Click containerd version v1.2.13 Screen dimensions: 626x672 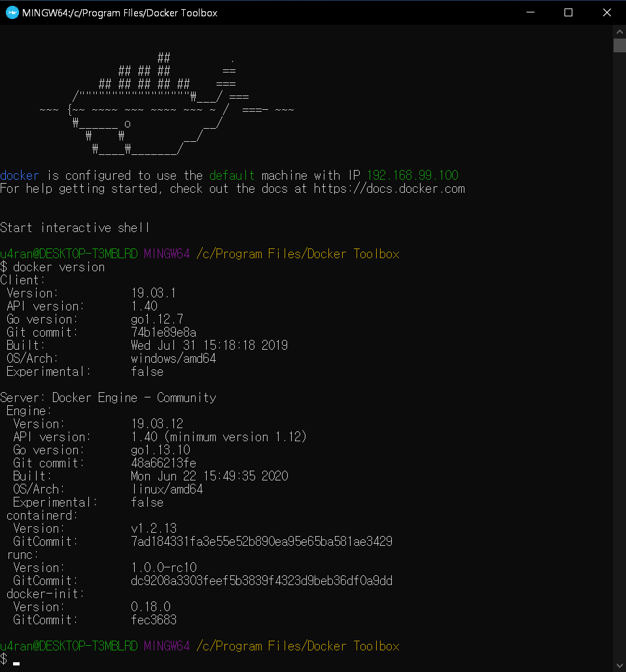coord(154,528)
